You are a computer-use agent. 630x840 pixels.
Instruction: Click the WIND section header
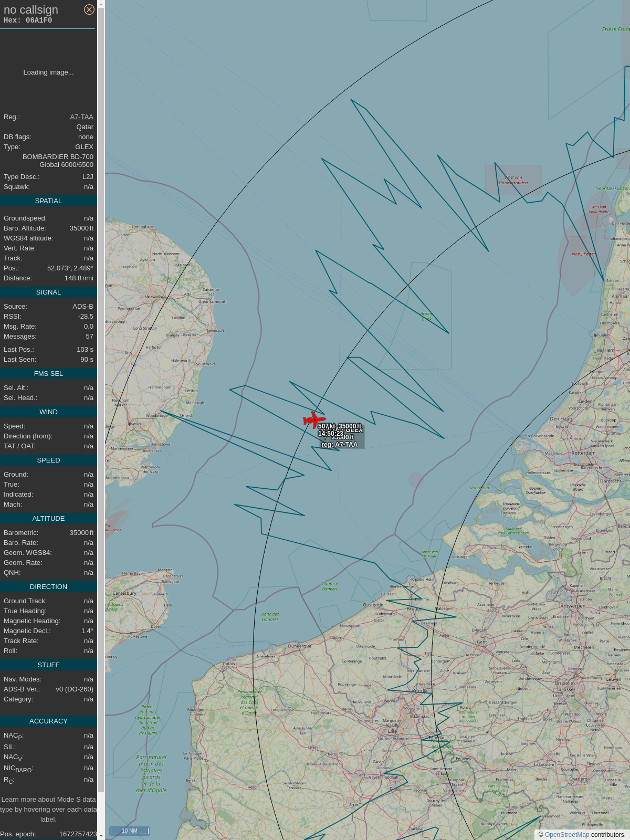48,412
